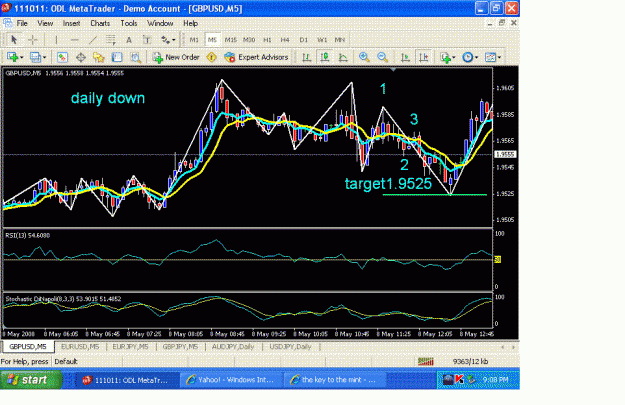The height and width of the screenshot is (405, 625).
Task: Click the Indicators list icon
Action: click(x=445, y=57)
